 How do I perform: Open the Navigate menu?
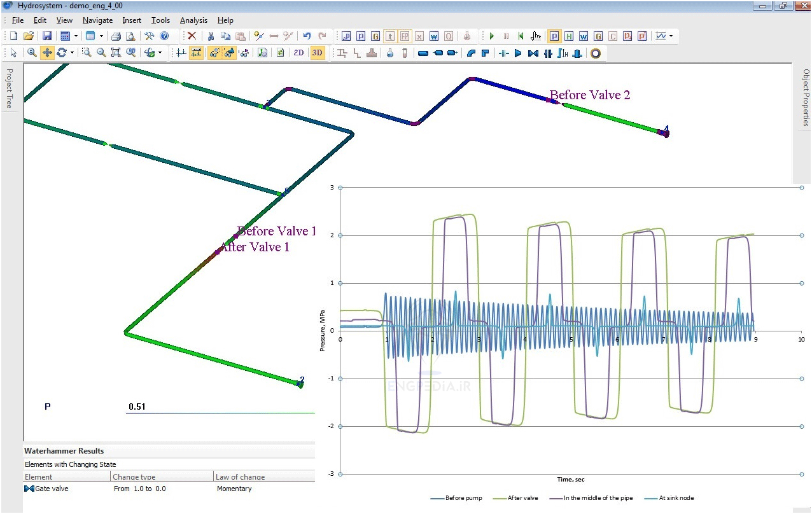coord(97,20)
